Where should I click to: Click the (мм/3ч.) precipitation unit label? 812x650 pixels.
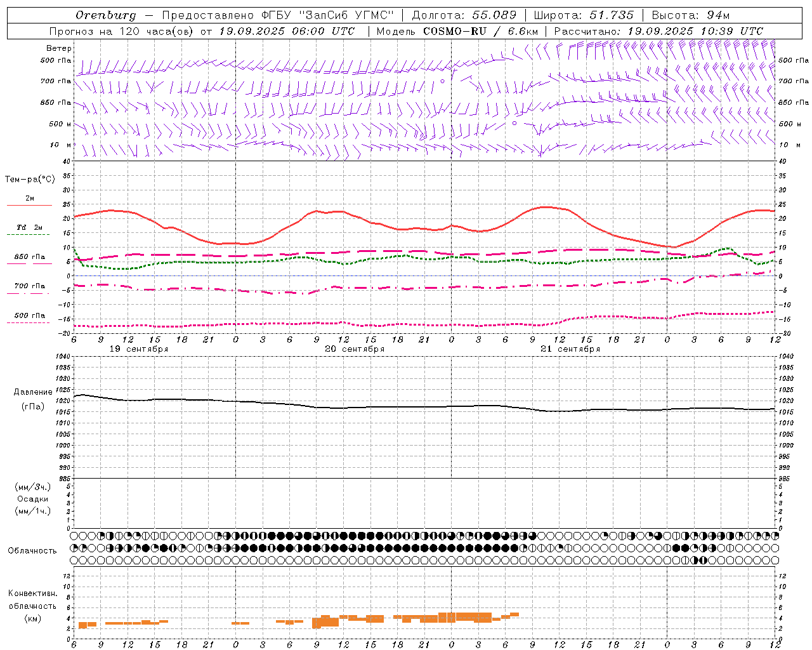tap(33, 487)
